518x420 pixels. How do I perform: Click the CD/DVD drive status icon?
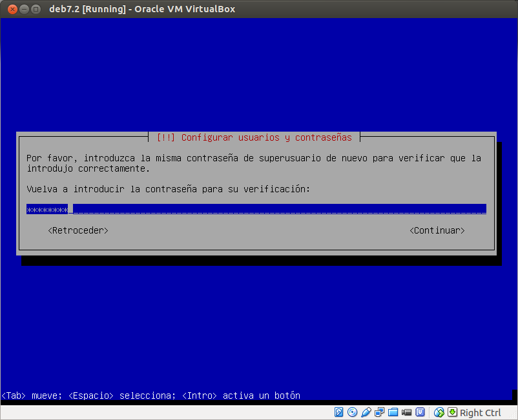tap(352, 412)
